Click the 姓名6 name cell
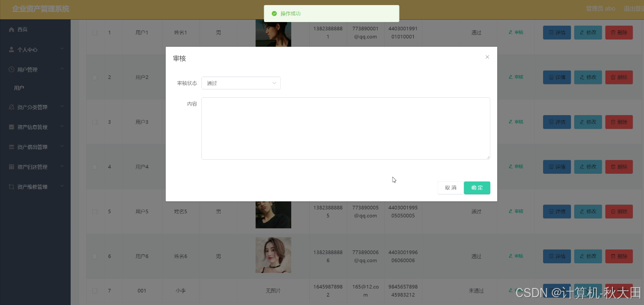 tap(181, 256)
